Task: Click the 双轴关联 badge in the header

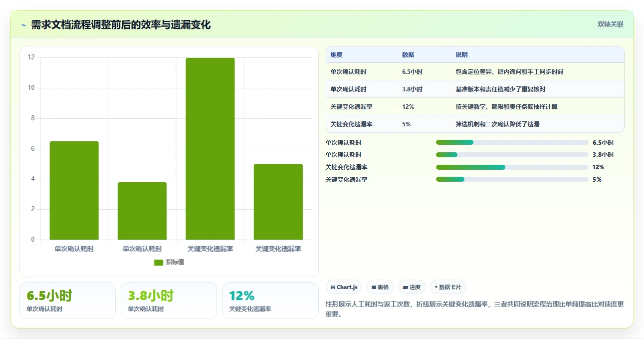Action: (611, 24)
